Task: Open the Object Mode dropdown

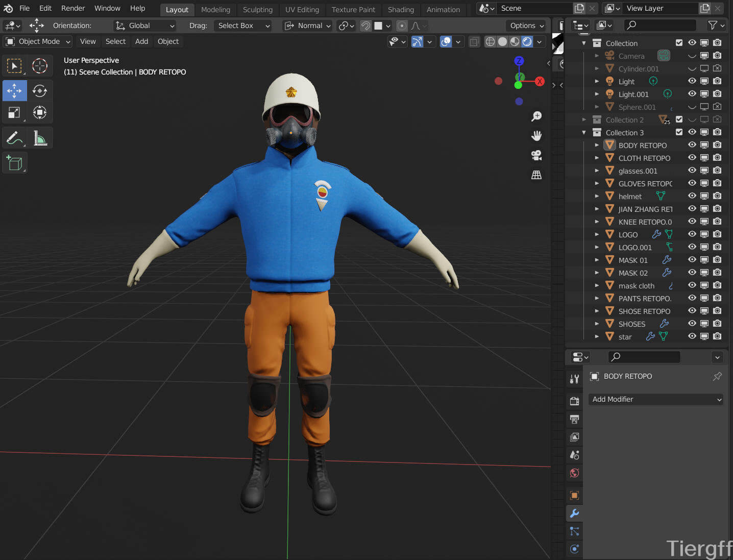Action: point(38,41)
